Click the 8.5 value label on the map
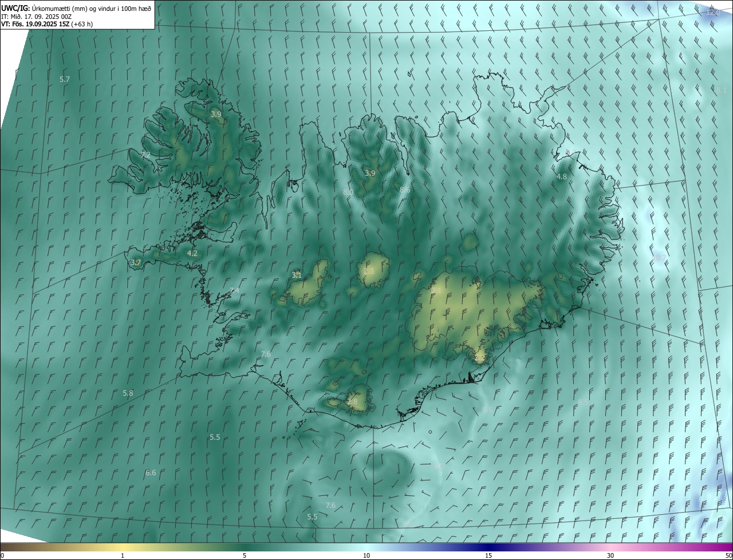733x560 pixels. click(x=583, y=403)
